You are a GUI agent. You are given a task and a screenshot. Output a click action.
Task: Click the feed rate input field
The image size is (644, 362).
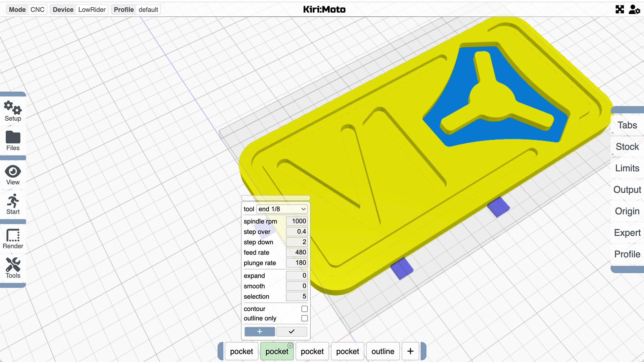(x=296, y=252)
